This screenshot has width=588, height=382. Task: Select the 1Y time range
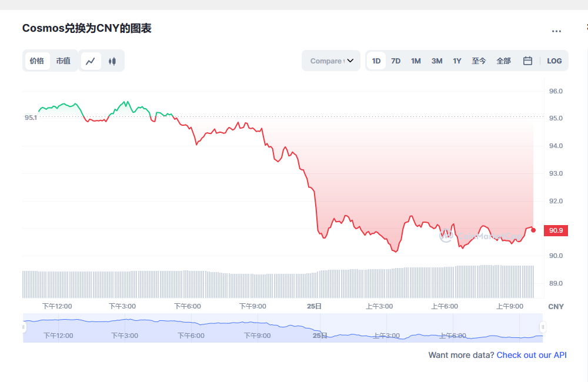pyautogui.click(x=457, y=61)
